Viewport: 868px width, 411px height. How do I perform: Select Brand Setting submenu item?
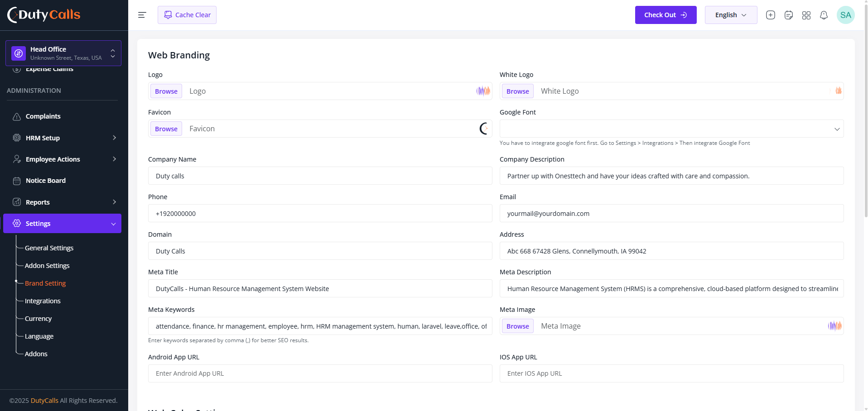45,283
